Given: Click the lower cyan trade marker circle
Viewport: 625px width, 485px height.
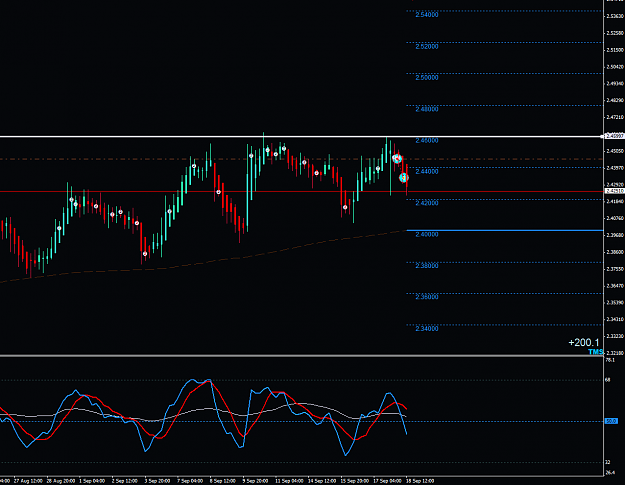Looking at the screenshot, I should tap(403, 177).
